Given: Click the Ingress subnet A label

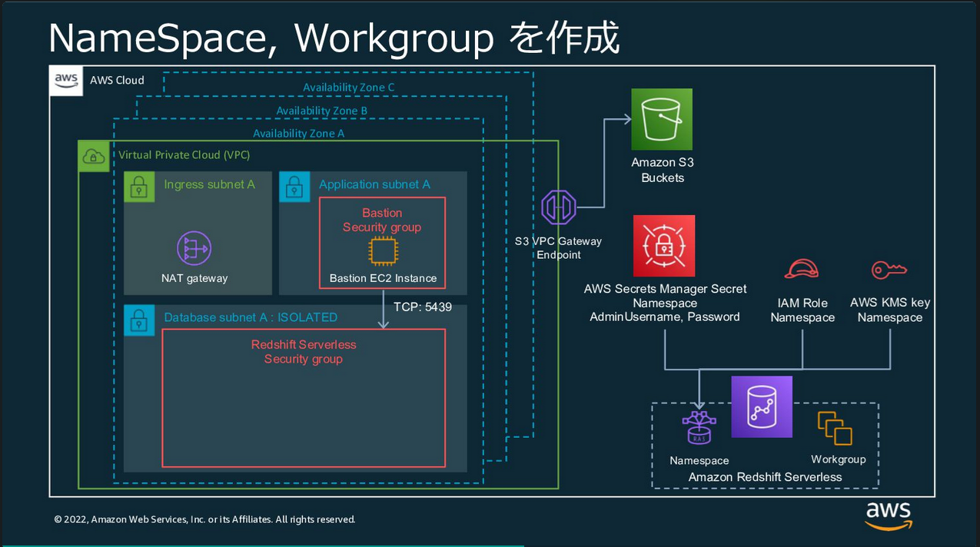Looking at the screenshot, I should [x=209, y=184].
